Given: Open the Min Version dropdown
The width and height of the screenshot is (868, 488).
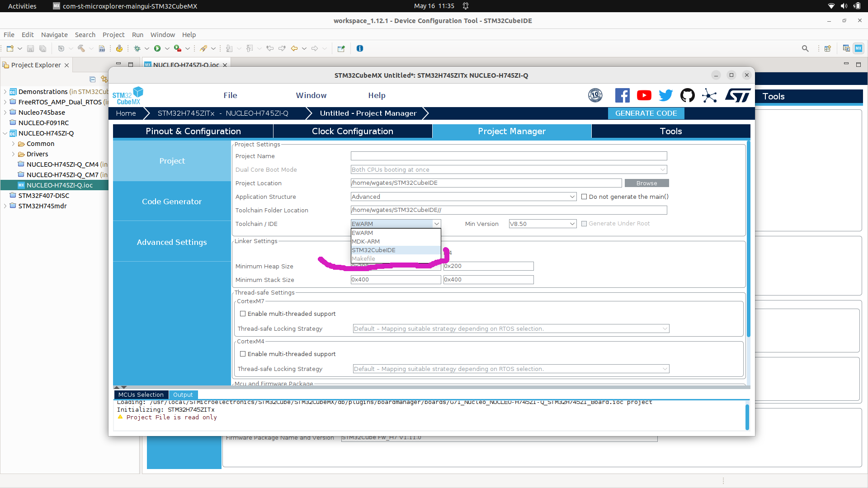Looking at the screenshot, I should tap(571, 224).
